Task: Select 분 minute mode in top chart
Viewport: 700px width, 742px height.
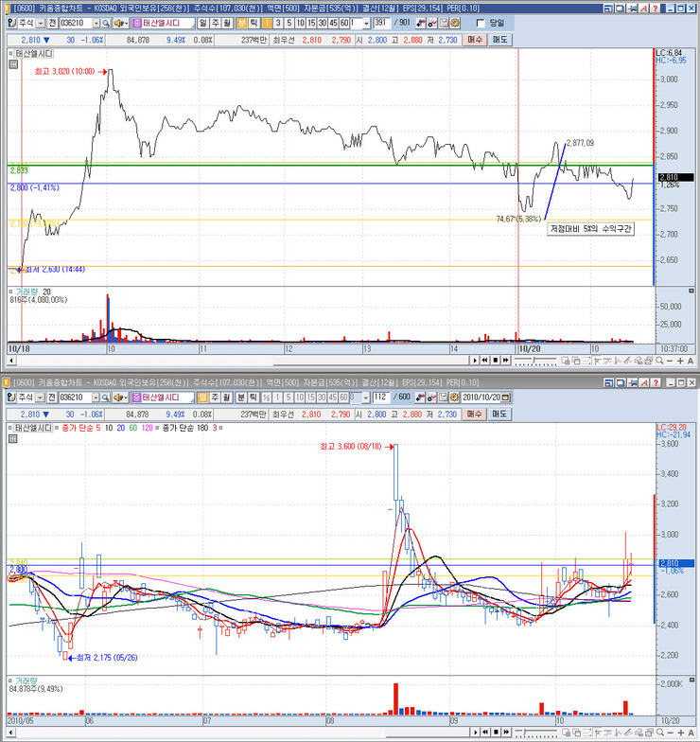Action: [x=242, y=23]
